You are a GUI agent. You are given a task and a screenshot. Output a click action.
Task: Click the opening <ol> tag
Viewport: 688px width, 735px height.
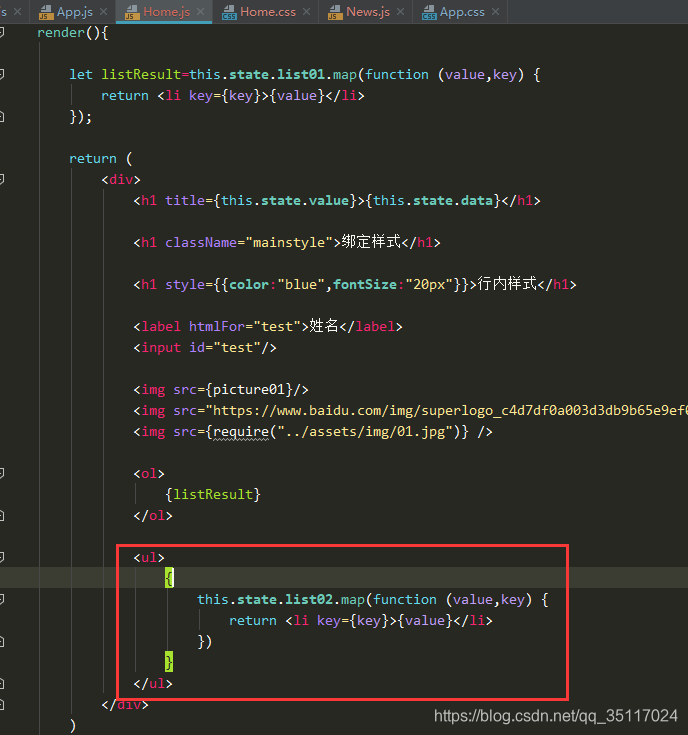[x=149, y=473]
